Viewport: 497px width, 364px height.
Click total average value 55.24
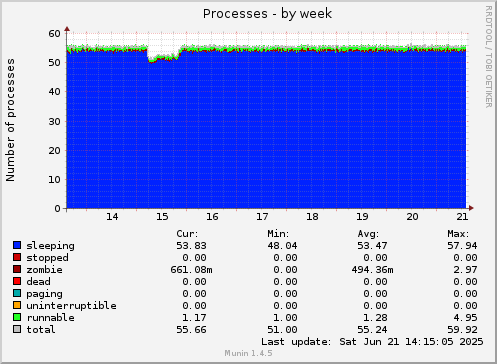[372, 330]
